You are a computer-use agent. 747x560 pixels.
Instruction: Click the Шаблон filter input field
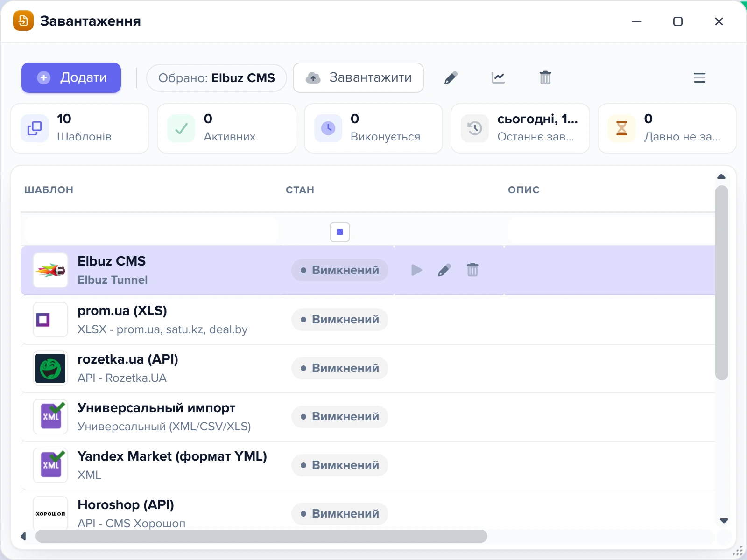(151, 230)
